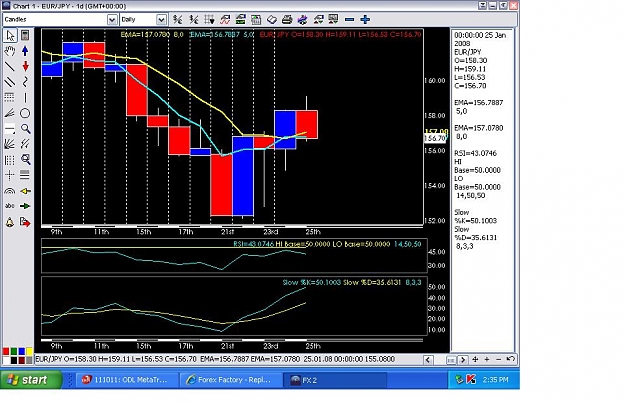Zoom in with the blue plus icon
The width and height of the screenshot is (625, 405).
point(365,19)
